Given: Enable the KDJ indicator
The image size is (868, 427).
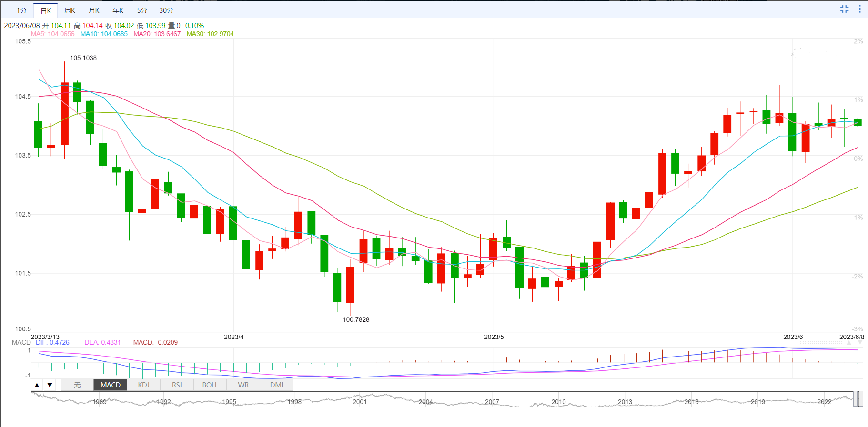Looking at the screenshot, I should click(x=143, y=385).
